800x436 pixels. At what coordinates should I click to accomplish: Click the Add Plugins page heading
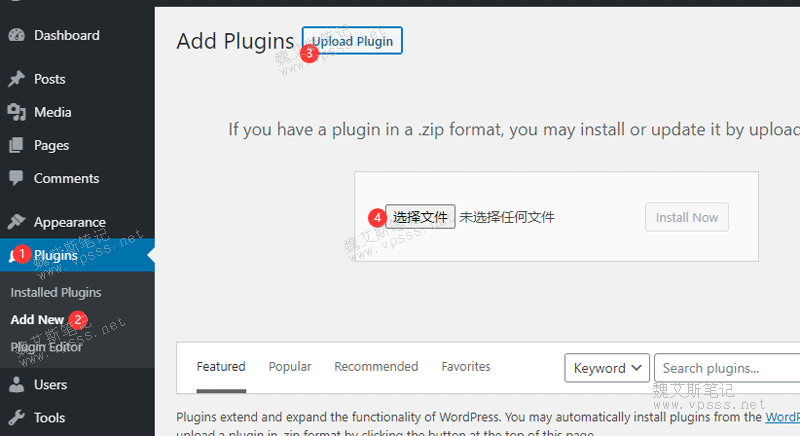235,41
